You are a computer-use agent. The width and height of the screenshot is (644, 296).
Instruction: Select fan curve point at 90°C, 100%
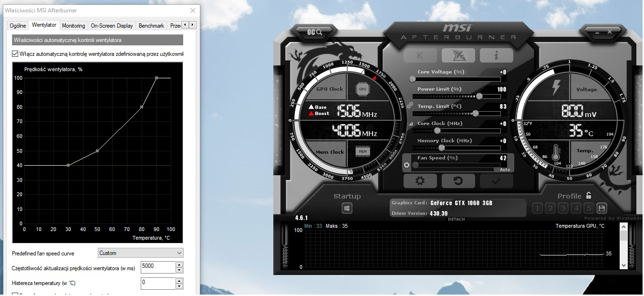tap(156, 77)
